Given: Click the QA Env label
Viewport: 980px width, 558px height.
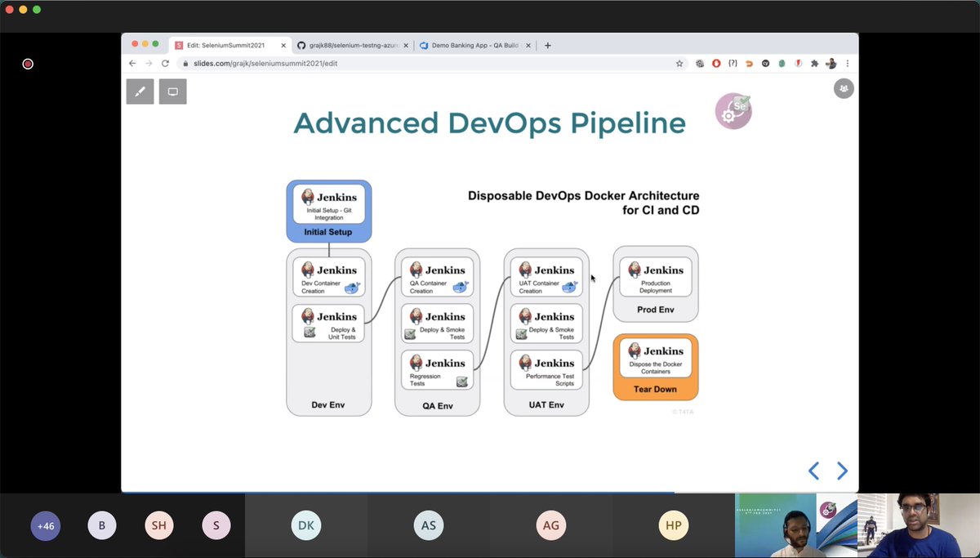Looking at the screenshot, I should (438, 405).
